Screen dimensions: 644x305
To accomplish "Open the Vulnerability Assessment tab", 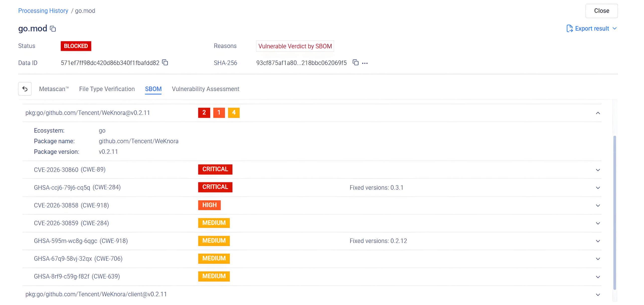I will pos(205,89).
